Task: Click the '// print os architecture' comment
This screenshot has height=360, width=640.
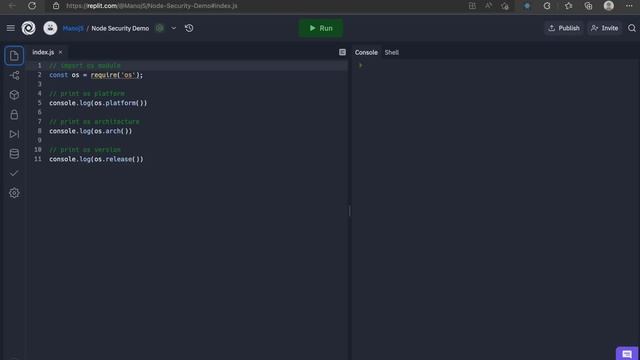Action: pyautogui.click(x=94, y=122)
